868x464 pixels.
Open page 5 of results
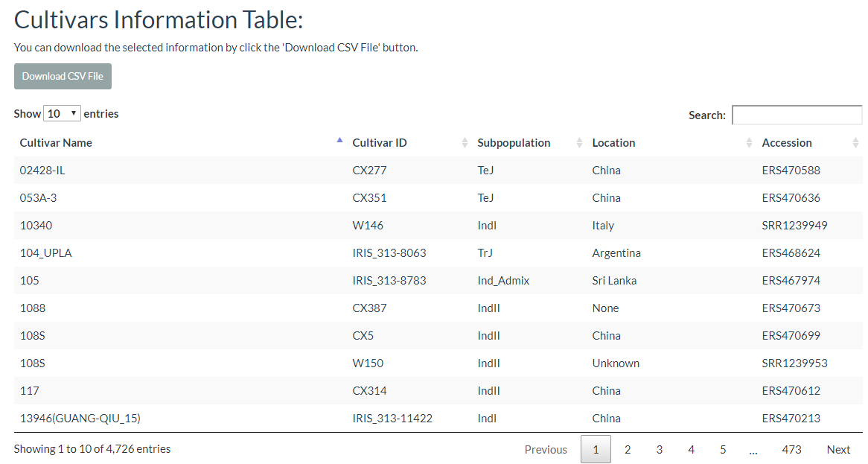pyautogui.click(x=723, y=450)
